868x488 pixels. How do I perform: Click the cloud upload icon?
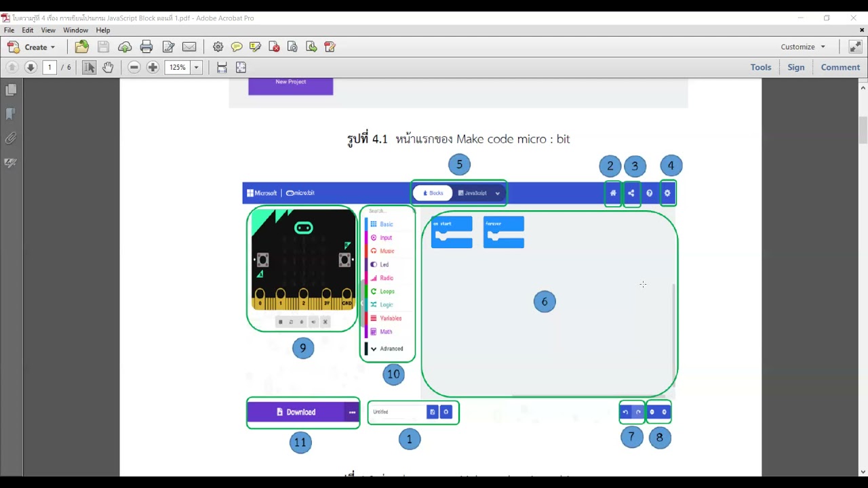(x=125, y=47)
